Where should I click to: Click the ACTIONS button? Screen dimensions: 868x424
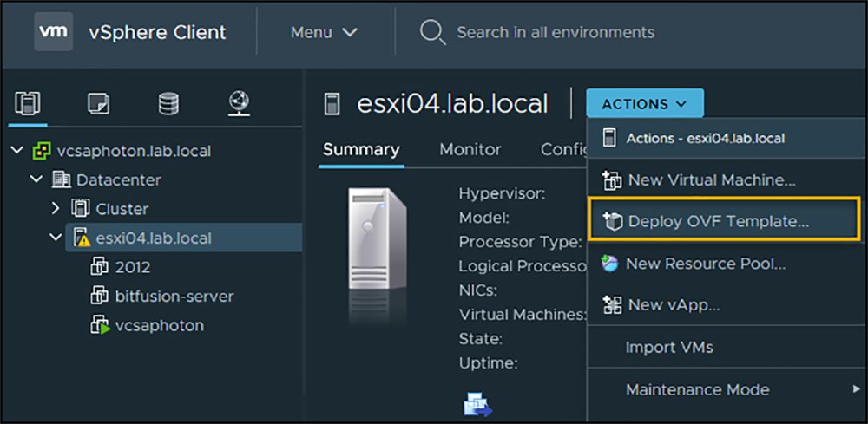644,104
